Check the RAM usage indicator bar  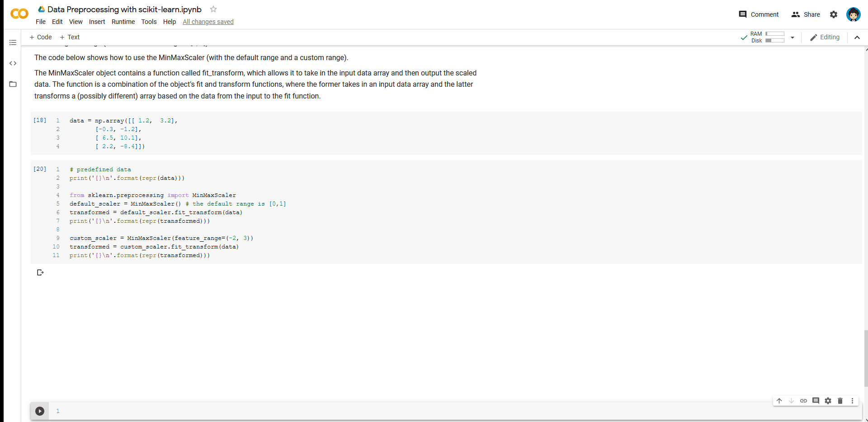775,34
